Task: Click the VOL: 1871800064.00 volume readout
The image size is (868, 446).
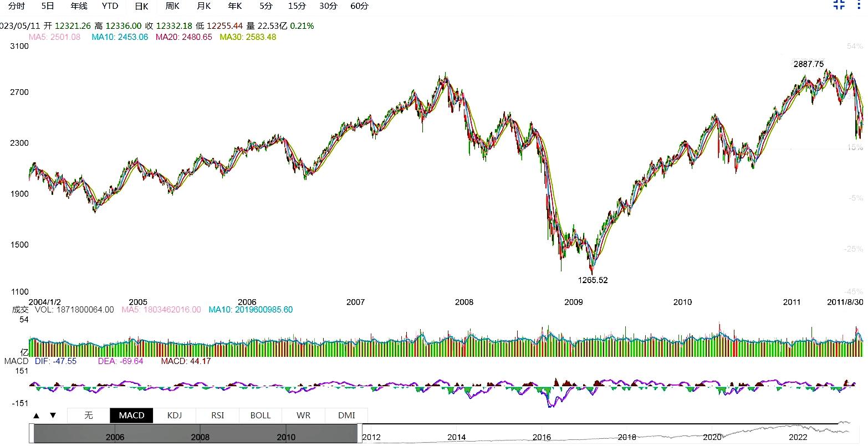Action: coord(74,310)
